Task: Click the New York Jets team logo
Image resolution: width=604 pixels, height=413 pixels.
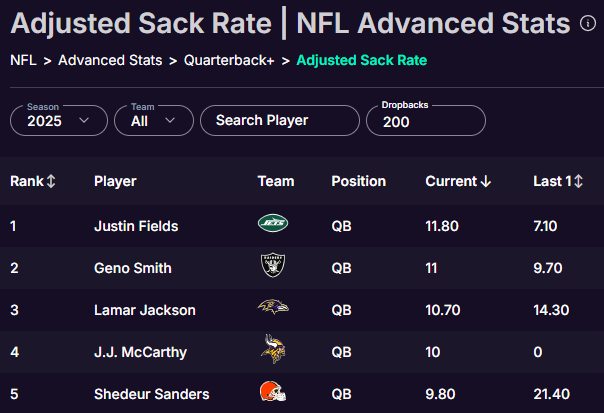Action: (x=273, y=223)
